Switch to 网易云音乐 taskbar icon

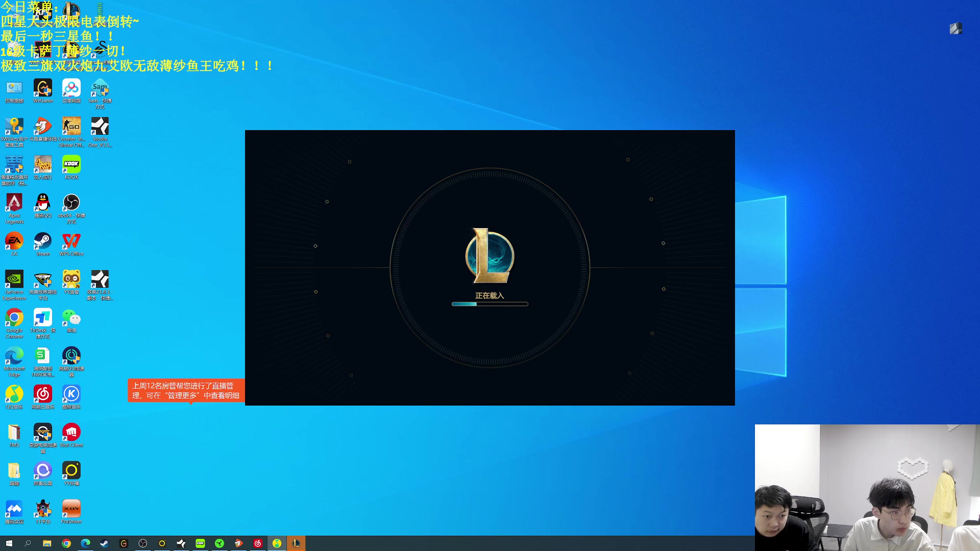coord(258,543)
